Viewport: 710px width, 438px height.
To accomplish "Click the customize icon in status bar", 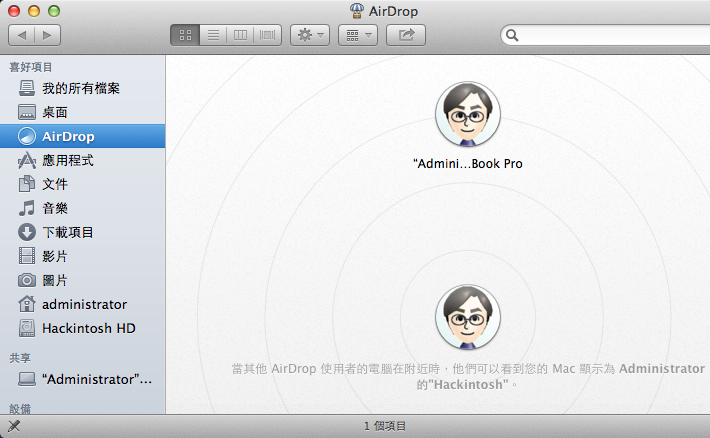I will point(14,426).
